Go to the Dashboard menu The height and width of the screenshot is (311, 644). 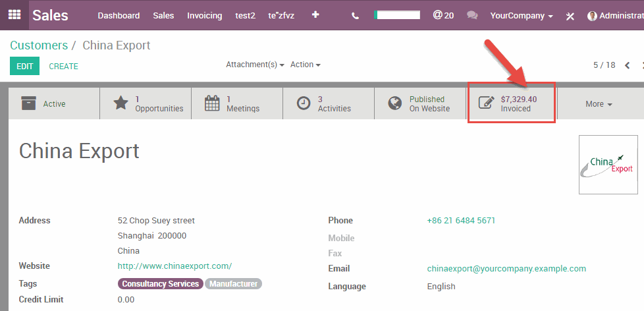click(x=119, y=15)
